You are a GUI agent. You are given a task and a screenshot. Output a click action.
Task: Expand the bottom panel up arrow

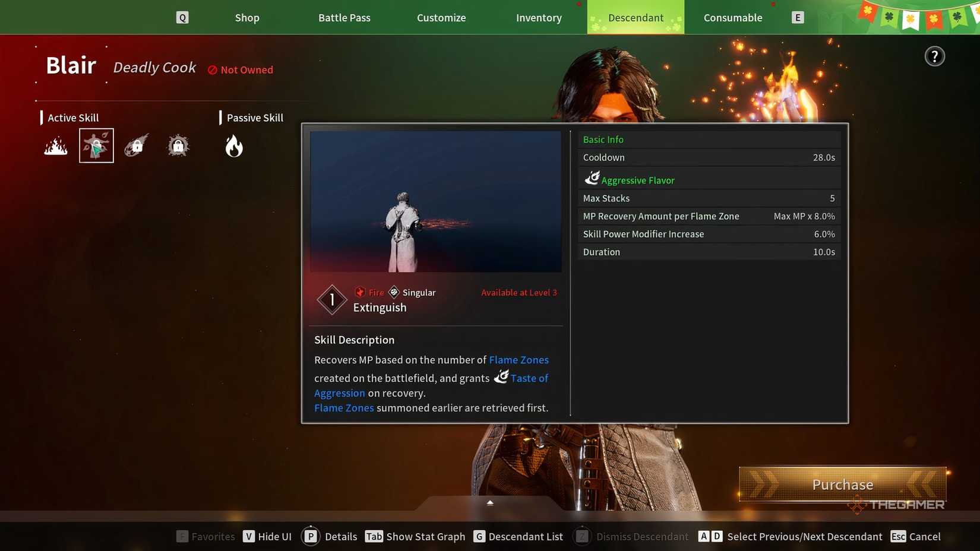point(490,503)
